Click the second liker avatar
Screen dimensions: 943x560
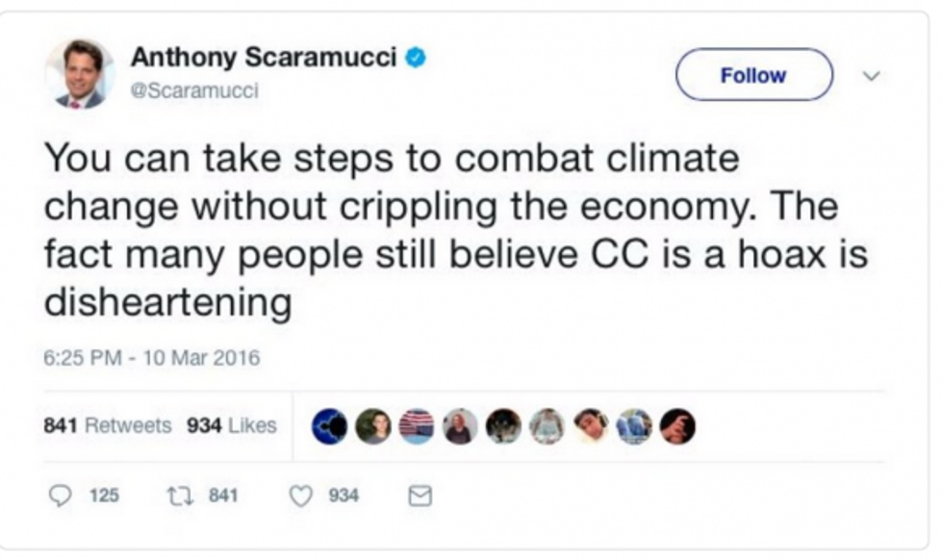point(373,426)
